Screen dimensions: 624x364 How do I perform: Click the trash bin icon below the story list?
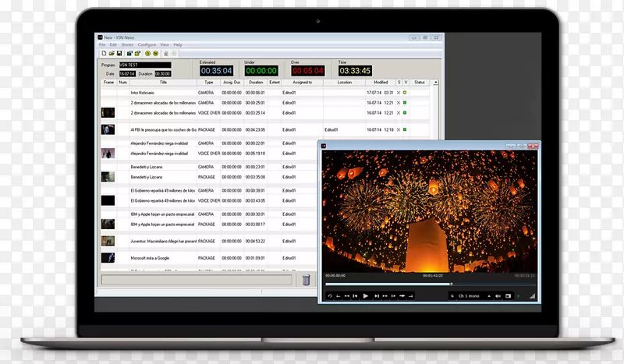tap(307, 279)
